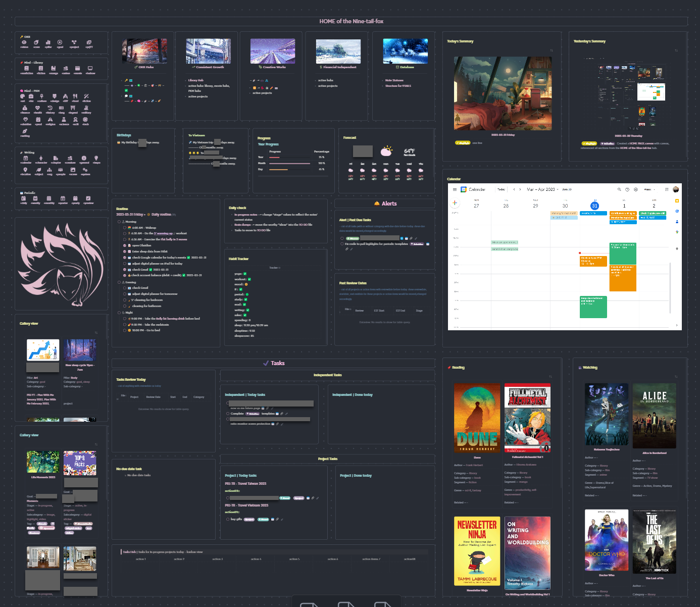Open Google Calendar settings gear

(x=635, y=189)
